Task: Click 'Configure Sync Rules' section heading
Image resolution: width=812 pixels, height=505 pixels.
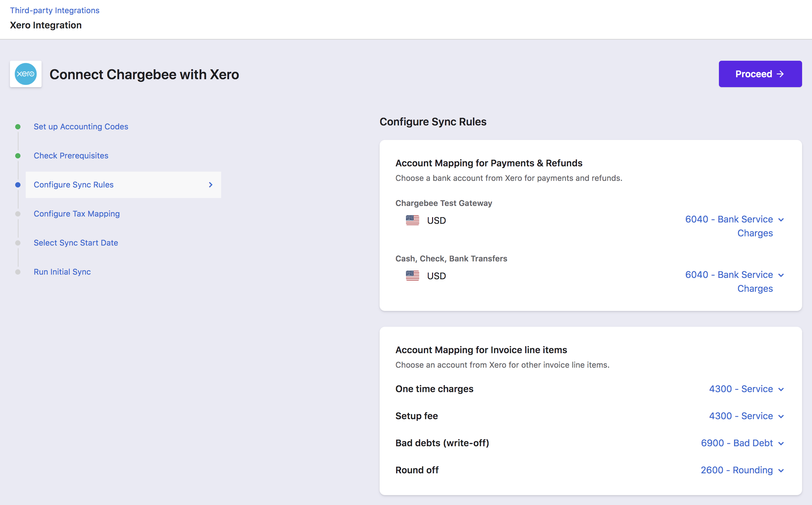Action: 433,121
